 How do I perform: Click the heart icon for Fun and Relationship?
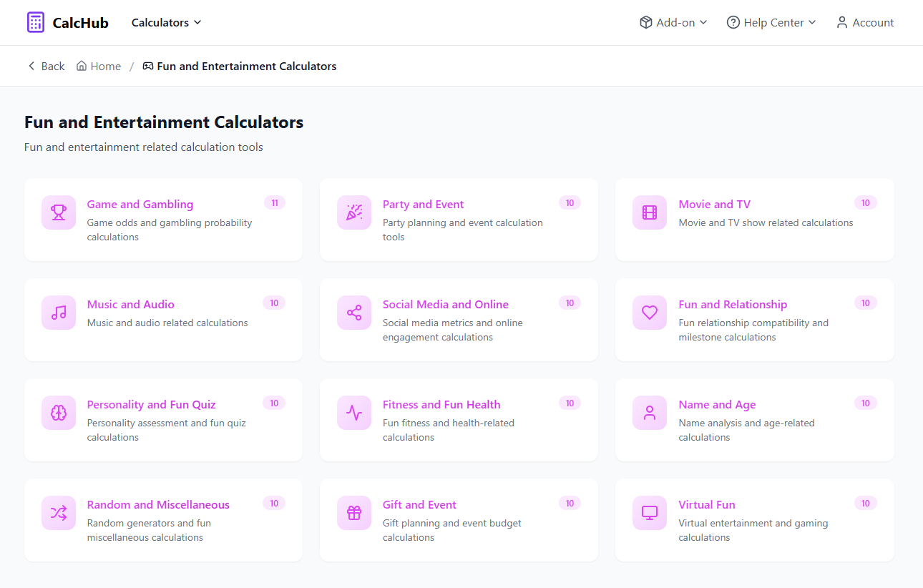click(x=650, y=313)
